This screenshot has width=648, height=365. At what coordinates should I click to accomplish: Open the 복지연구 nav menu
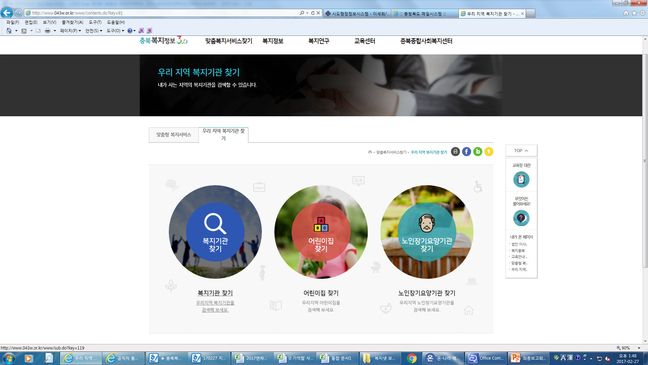click(x=319, y=41)
